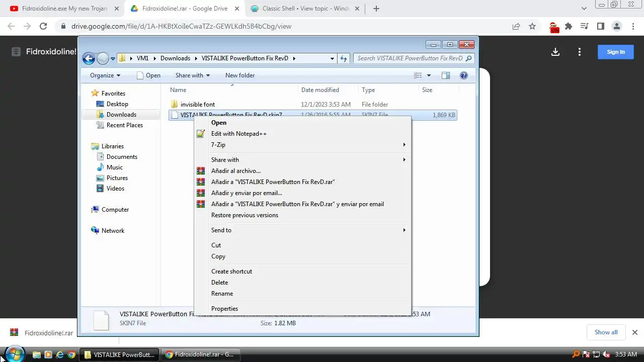This screenshot has height=362, width=644.
Task: Click the refresh button beside address bar
Action: (x=344, y=58)
